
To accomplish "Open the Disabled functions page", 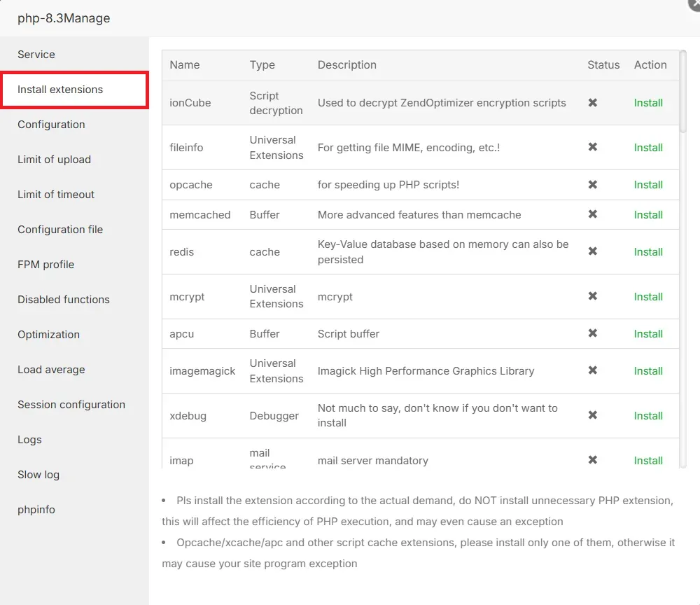I will (x=63, y=300).
